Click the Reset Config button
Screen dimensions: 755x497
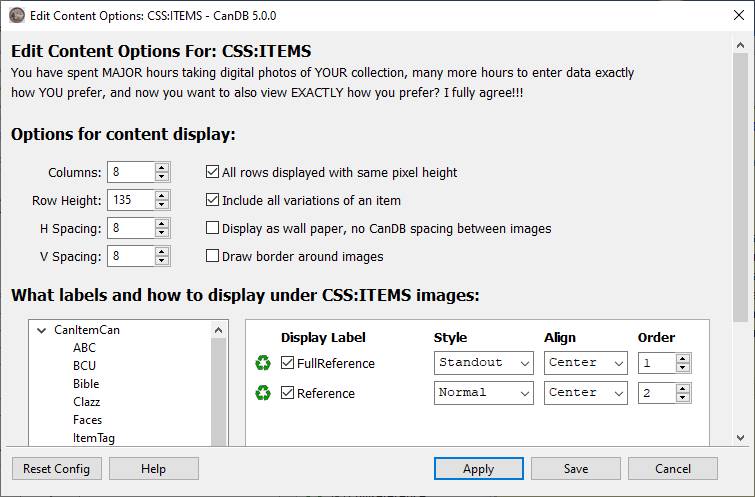57,469
